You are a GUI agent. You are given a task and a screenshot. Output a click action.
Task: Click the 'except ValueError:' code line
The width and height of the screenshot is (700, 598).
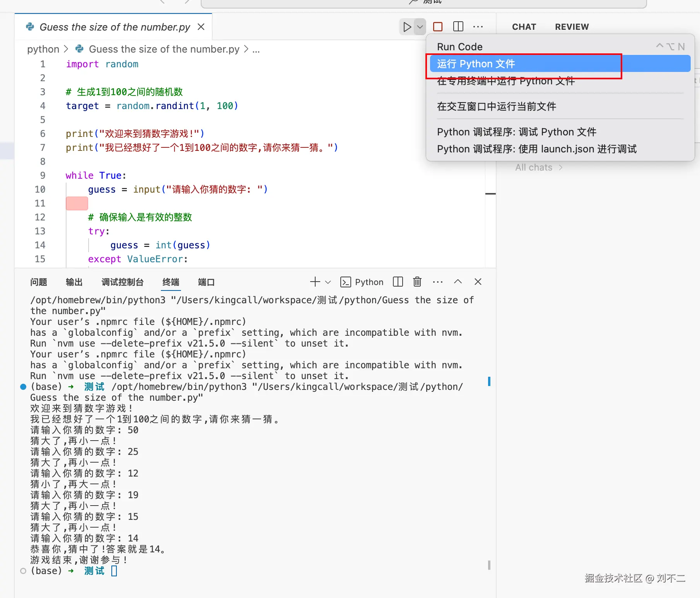pos(138,259)
